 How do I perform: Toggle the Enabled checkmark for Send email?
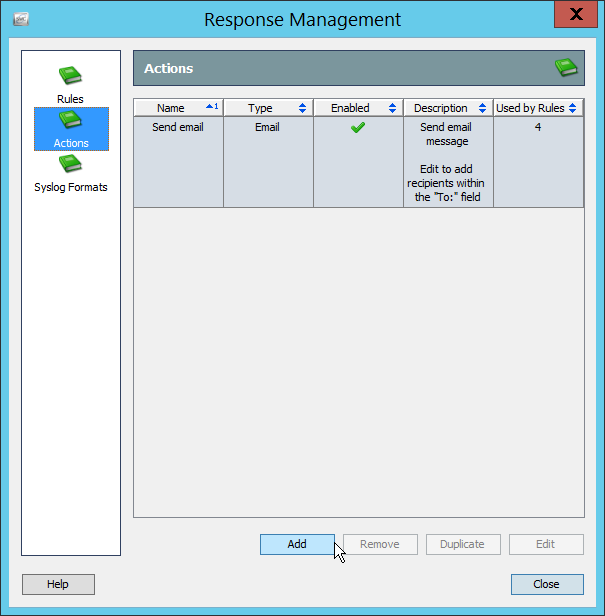click(358, 128)
